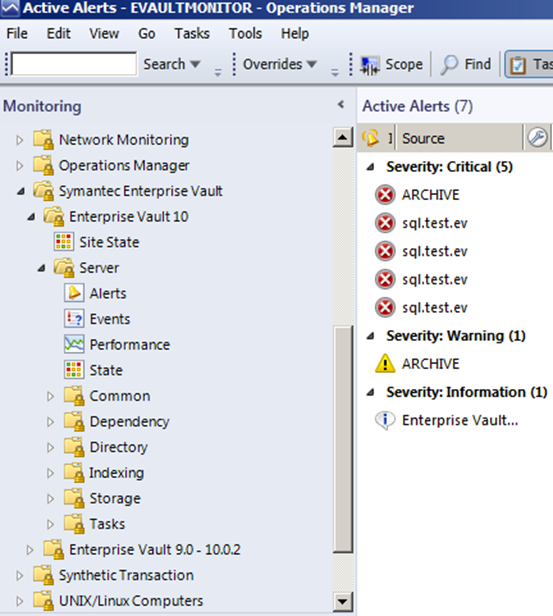553x616 pixels.
Task: Click the navigation tree scrollbar thumb
Action: coord(342,439)
